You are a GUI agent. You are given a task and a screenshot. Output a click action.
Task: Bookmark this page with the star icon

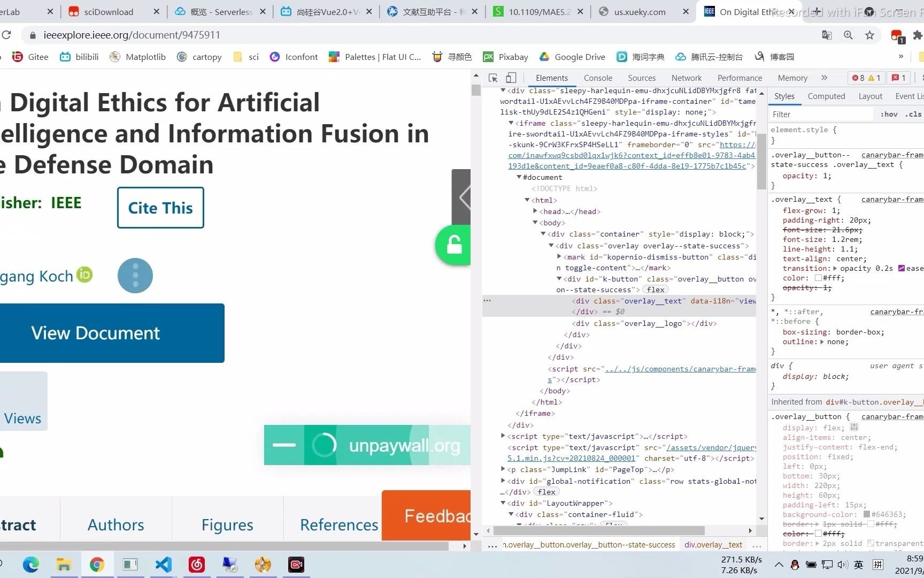(x=870, y=35)
